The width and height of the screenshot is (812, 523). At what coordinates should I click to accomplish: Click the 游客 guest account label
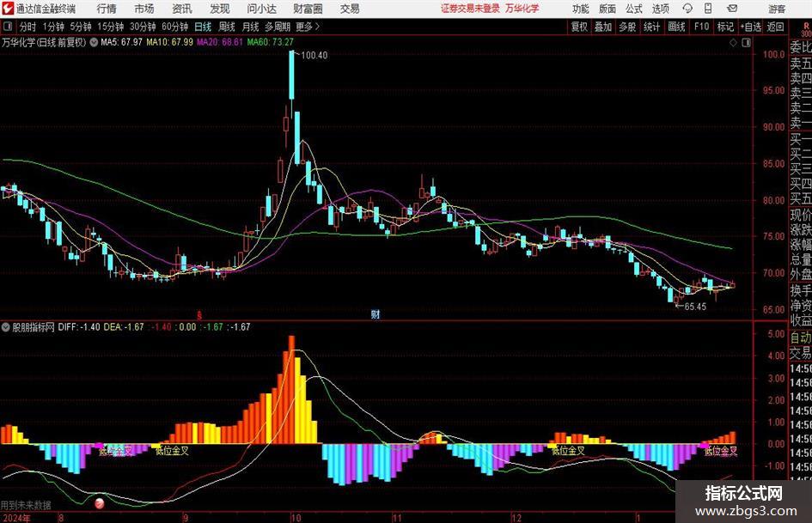pos(777,9)
